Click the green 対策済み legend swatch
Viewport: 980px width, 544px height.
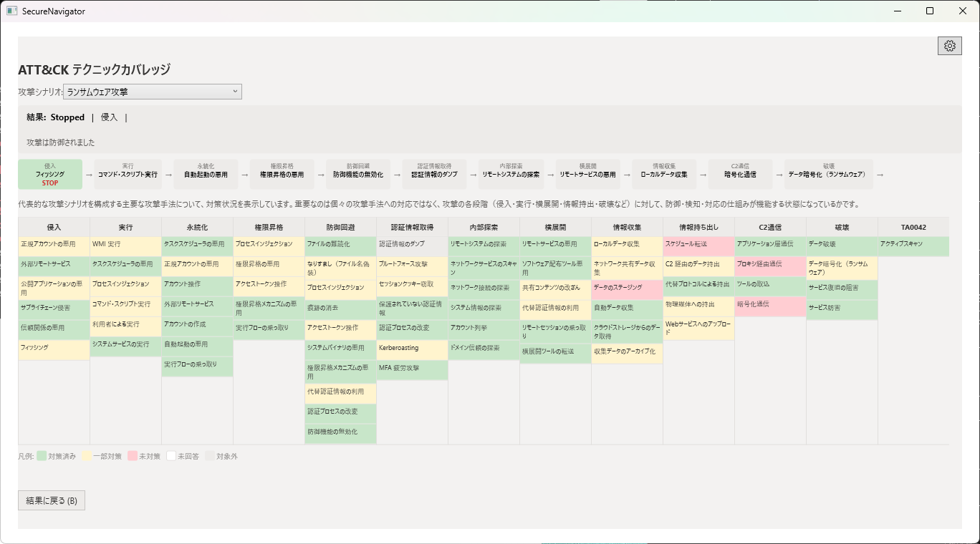(42, 456)
